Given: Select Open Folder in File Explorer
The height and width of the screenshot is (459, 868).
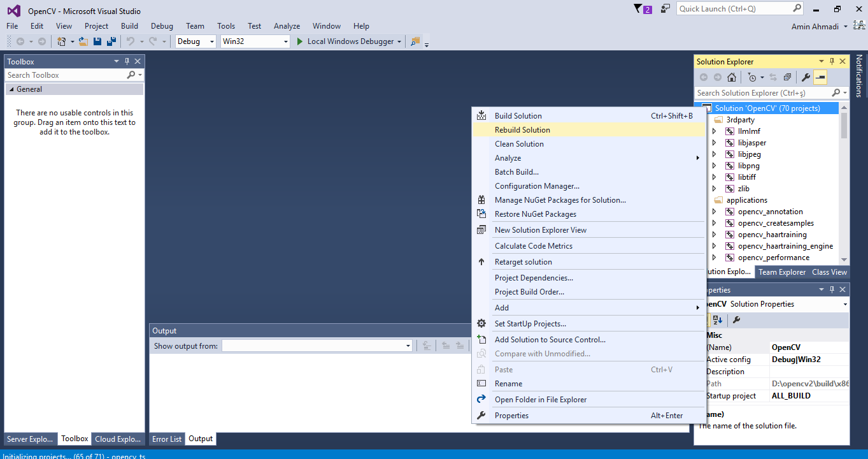Looking at the screenshot, I should (589, 399).
